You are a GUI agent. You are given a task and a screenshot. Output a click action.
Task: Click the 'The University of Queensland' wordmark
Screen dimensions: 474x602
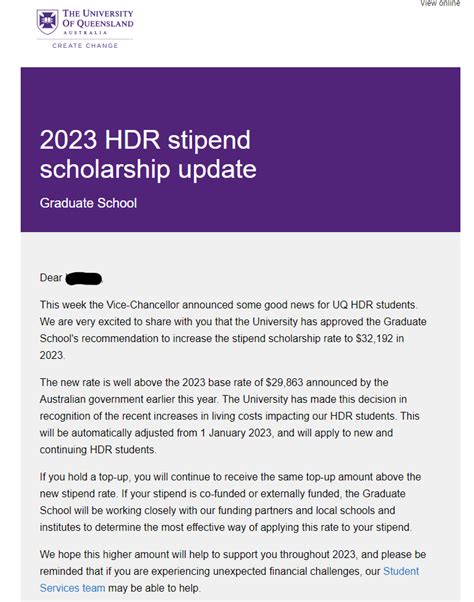pos(98,18)
